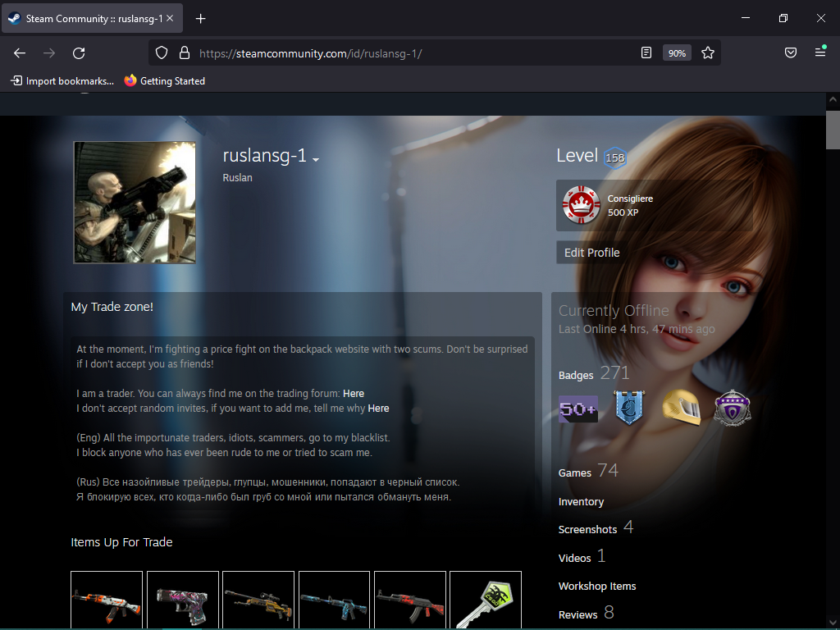Toggle Firefox reader view icon
This screenshot has width=840, height=630.
(646, 52)
